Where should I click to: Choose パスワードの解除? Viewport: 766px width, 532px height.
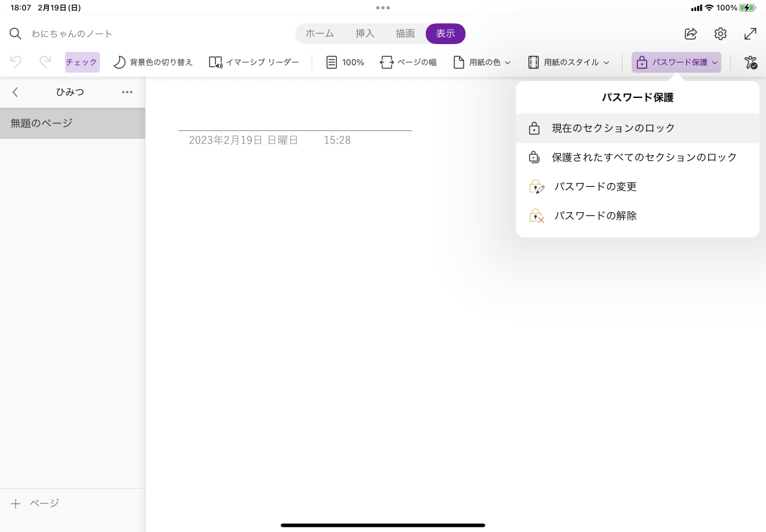tap(637, 216)
